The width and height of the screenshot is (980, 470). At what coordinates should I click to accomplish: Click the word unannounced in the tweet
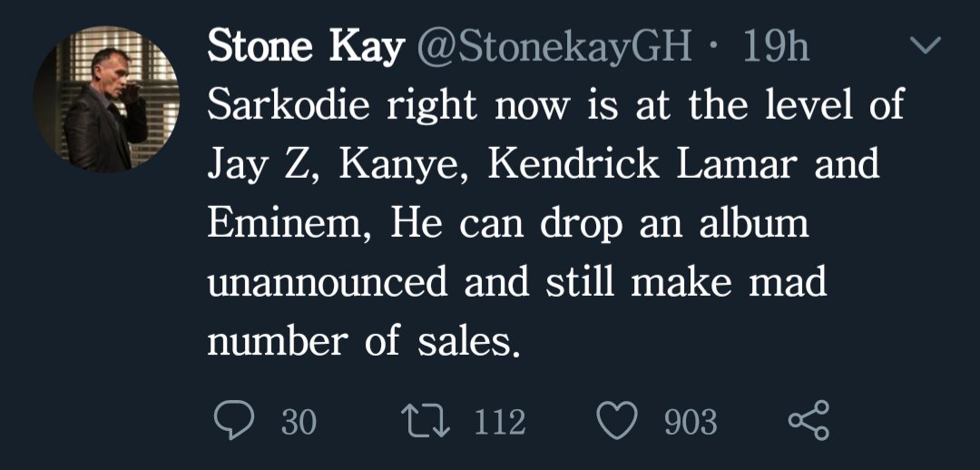[328, 282]
